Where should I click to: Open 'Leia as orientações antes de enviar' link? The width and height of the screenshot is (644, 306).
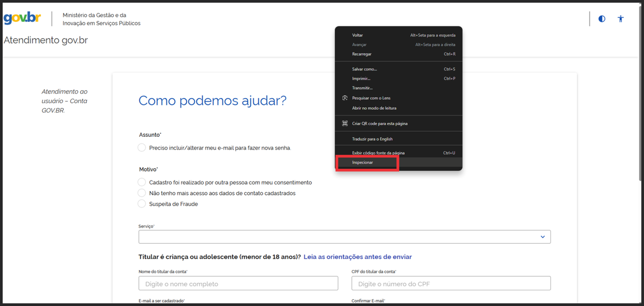[357, 257]
